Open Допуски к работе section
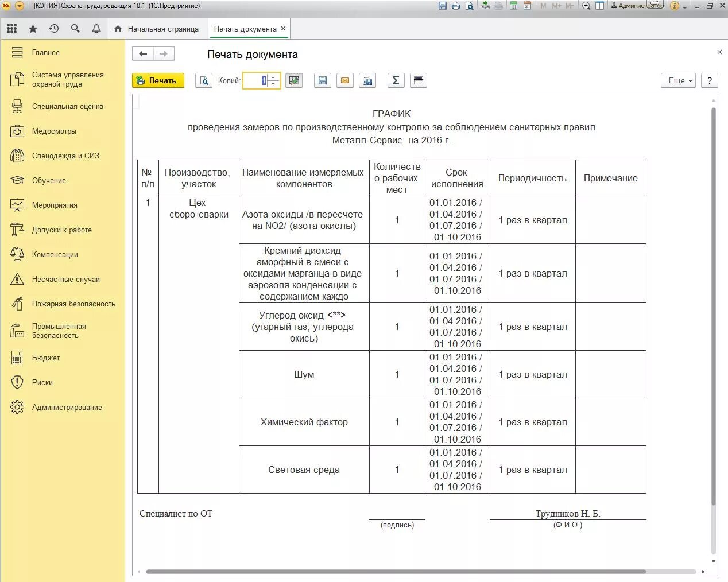The image size is (728, 582). [63, 230]
